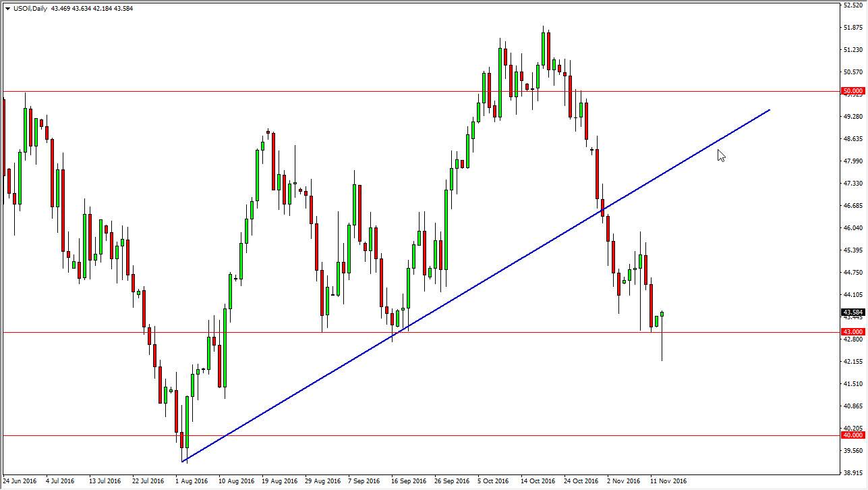Image resolution: width=868 pixels, height=490 pixels.
Task: Click the 1 Aug 2016 date label
Action: tap(192, 481)
